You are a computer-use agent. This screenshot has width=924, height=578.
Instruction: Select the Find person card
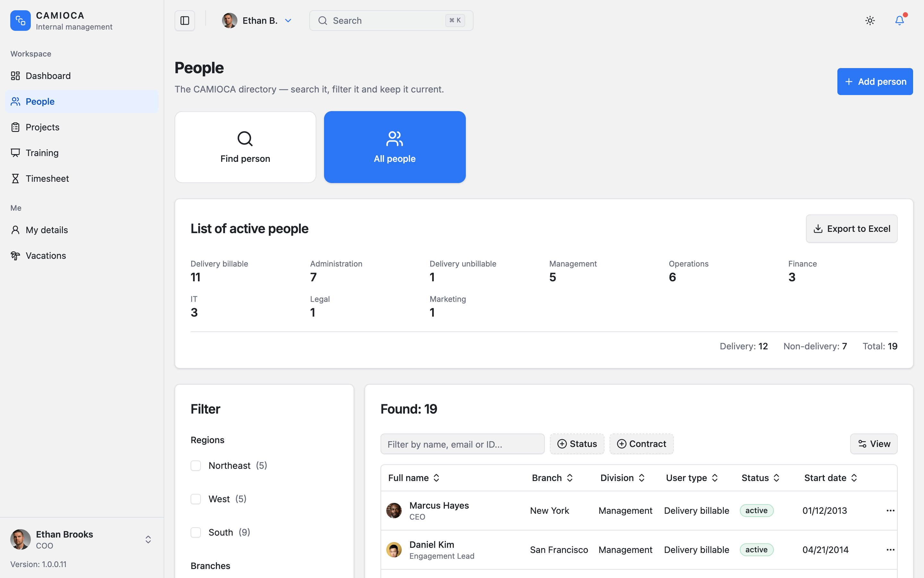click(x=245, y=147)
